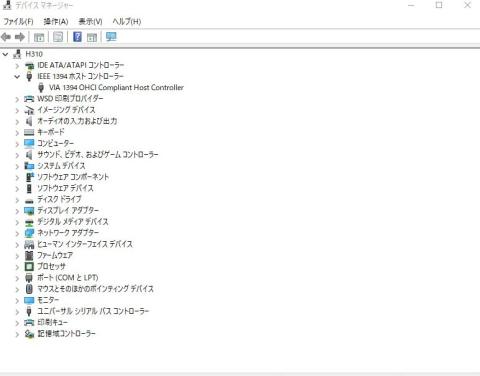
Task: Expand the ソフトウェア デバイス node
Action: pos(17,189)
